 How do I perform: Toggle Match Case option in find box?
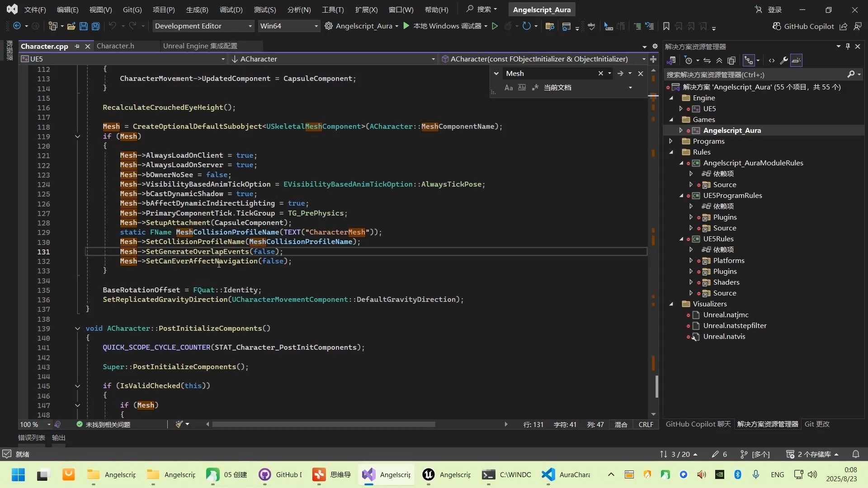(x=509, y=88)
